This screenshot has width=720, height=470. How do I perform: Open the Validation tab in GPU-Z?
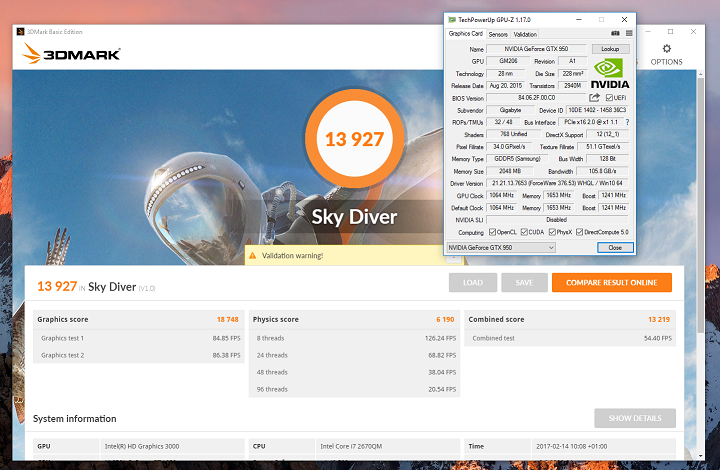pos(525,34)
